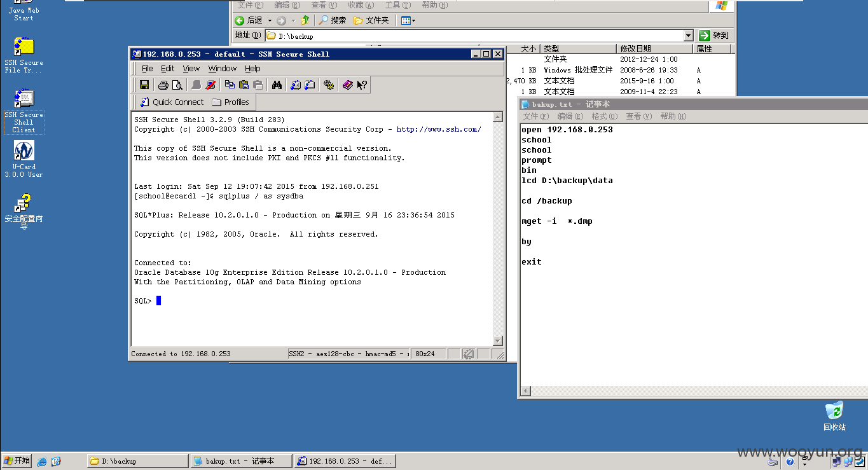Select 安全配置向导 desktop icon

24,212
